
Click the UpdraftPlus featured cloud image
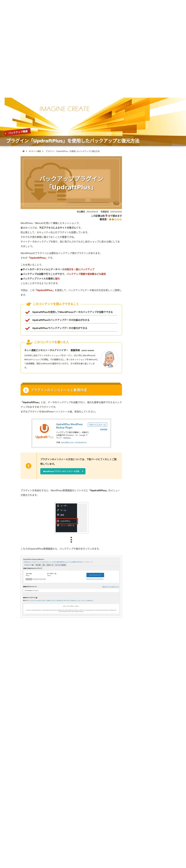coord(71,183)
